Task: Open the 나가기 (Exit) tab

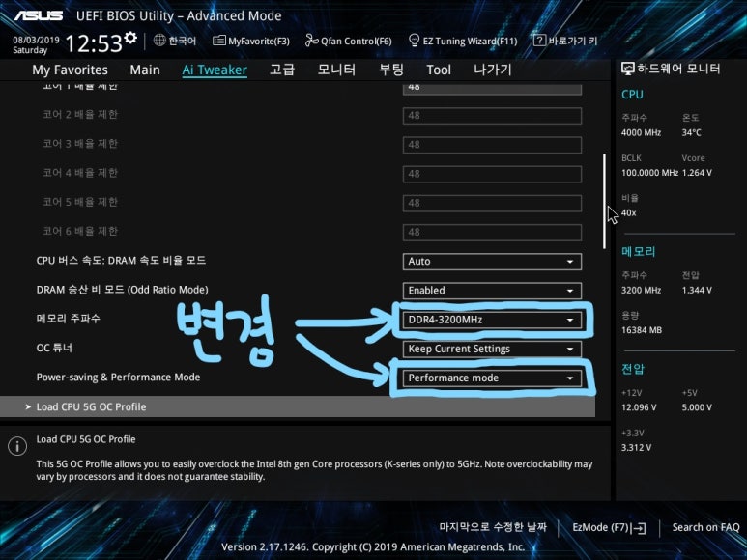Action: [493, 70]
